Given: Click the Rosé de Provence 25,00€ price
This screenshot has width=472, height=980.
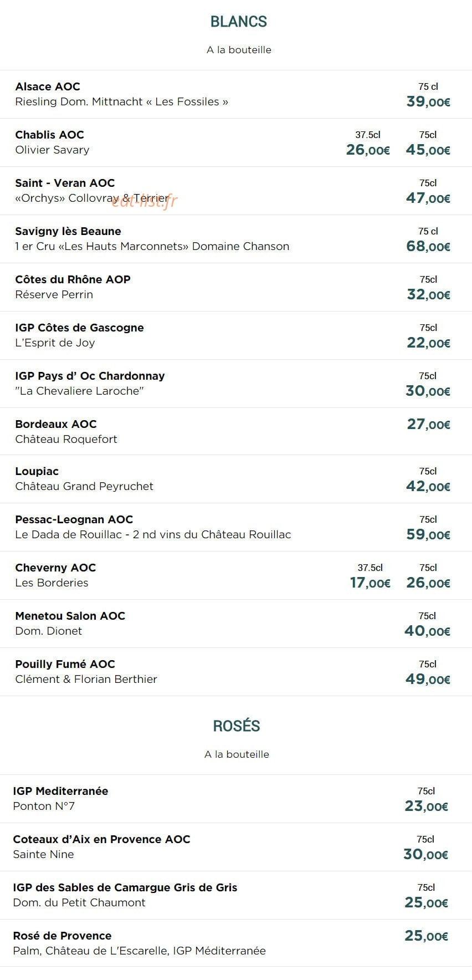Looking at the screenshot, I should tap(426, 936).
